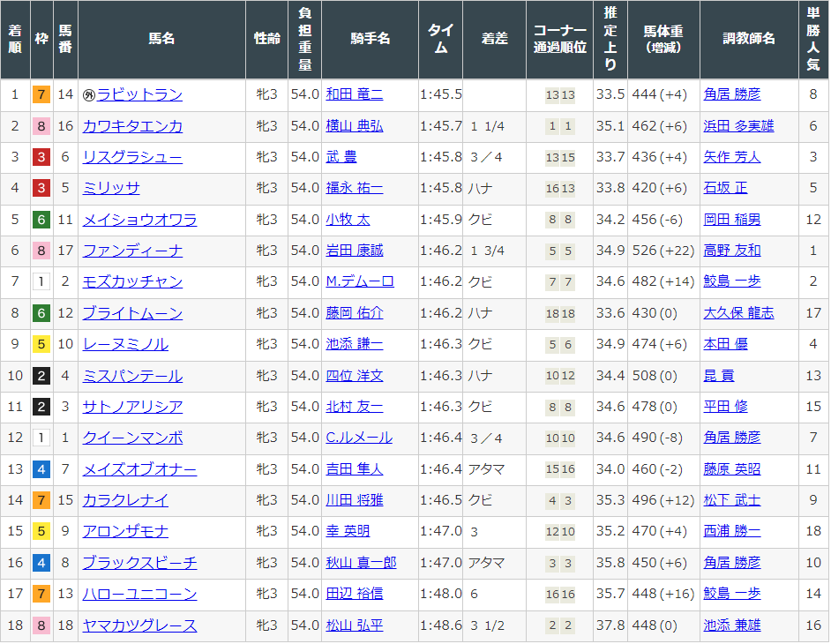Open trainer 平田 修 profile
The width and height of the screenshot is (831, 644).
(x=725, y=407)
